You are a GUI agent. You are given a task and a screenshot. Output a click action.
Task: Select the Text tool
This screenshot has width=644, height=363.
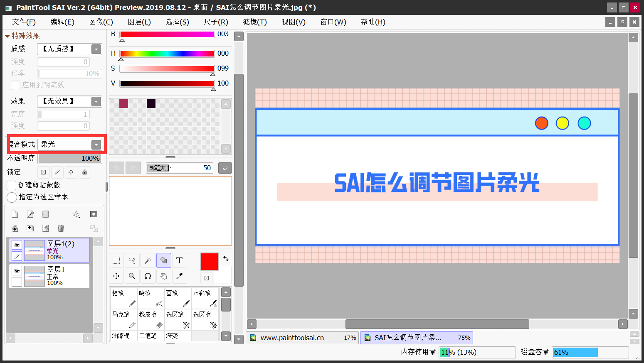[x=179, y=260]
